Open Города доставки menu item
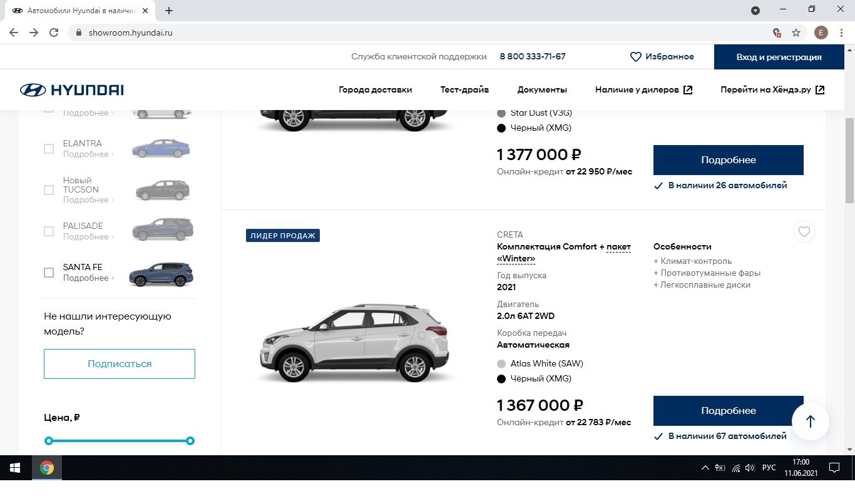Image resolution: width=855 pixels, height=504 pixels. click(376, 90)
